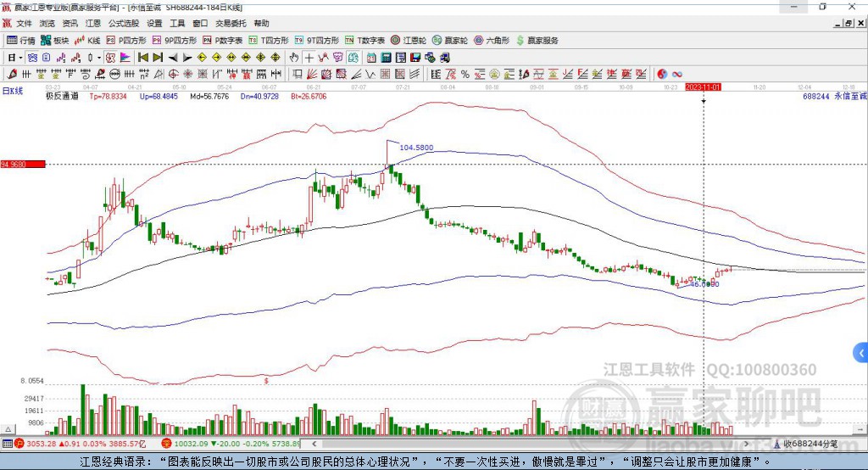The width and height of the screenshot is (868, 470).
Task: Select the circular target cycle tool
Action: tap(173, 75)
